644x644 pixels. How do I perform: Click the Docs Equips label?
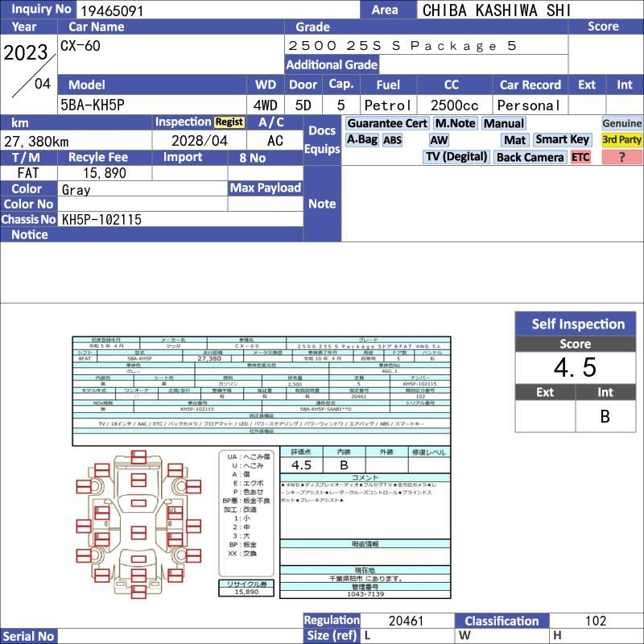[x=322, y=139]
